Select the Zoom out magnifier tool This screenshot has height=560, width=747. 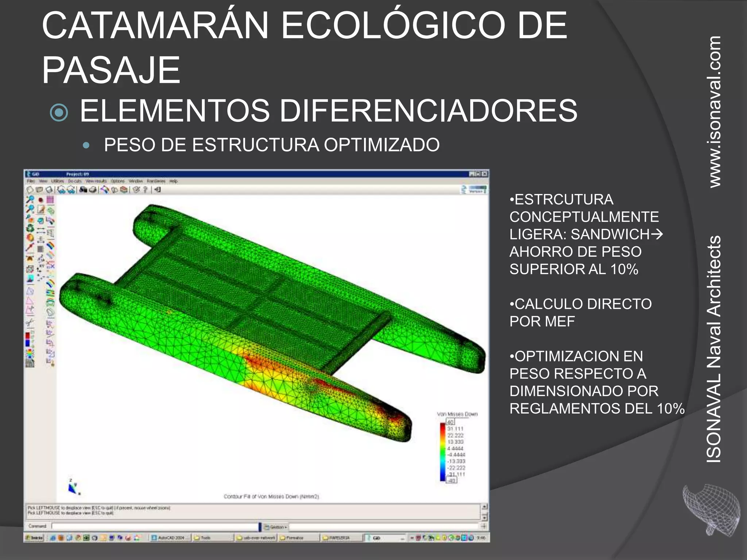tap(30, 209)
